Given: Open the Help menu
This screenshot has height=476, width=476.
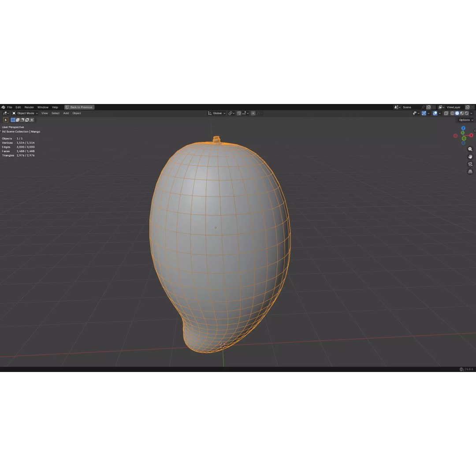Looking at the screenshot, I should (x=55, y=107).
